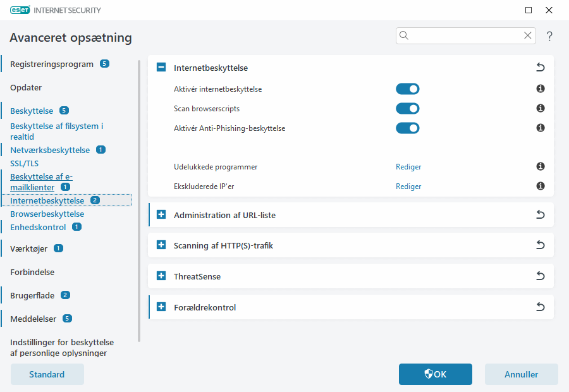Click info icon for Udelukkede programmer
569x392 pixels.
[x=541, y=167]
